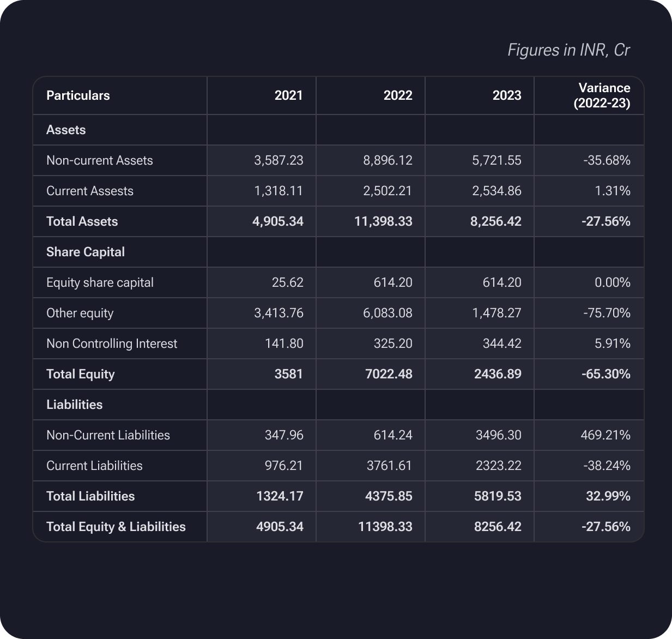Select the 2023 column header

click(506, 95)
